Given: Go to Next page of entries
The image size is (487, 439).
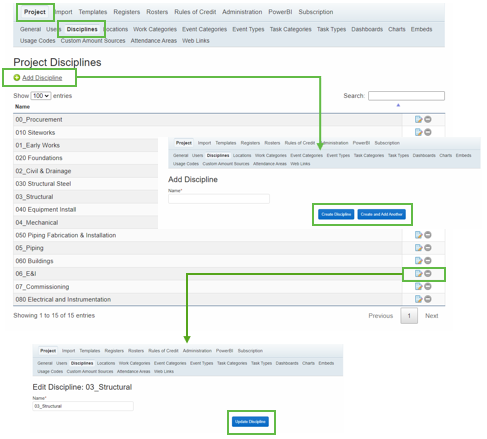Looking at the screenshot, I should (431, 316).
